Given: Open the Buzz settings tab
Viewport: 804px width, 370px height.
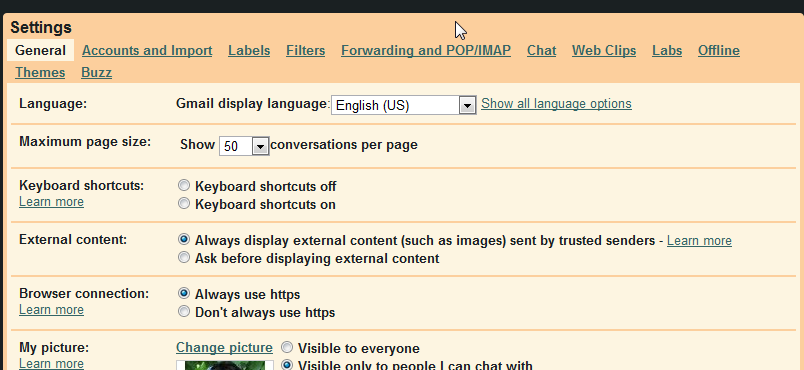Looking at the screenshot, I should click(x=96, y=73).
